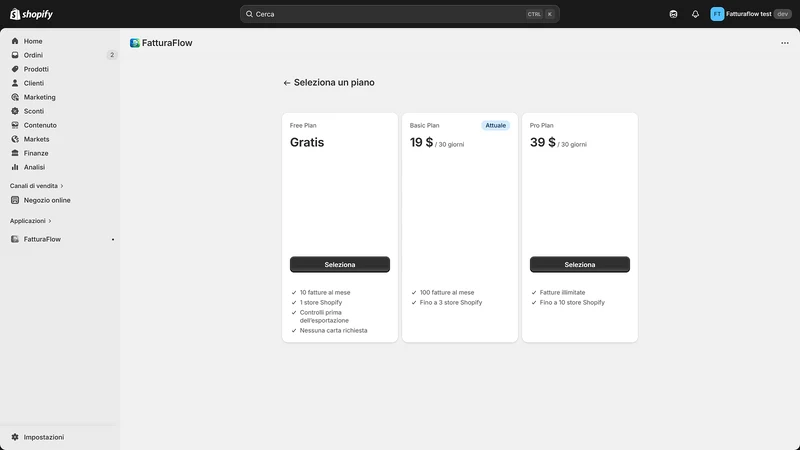Click the Marketing target icon
This screenshot has width=800, height=450.
[x=15, y=97]
